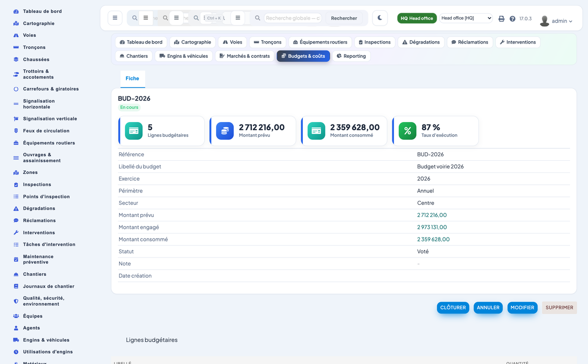This screenshot has width=588, height=364.
Task: Open Trottoirs & accotements sidebar entry
Action: pos(38,74)
